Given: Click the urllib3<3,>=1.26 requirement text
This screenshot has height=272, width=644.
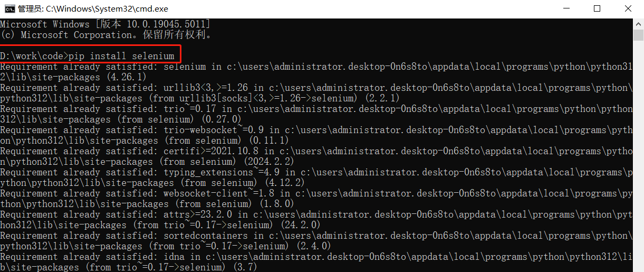Looking at the screenshot, I should pos(206,88).
